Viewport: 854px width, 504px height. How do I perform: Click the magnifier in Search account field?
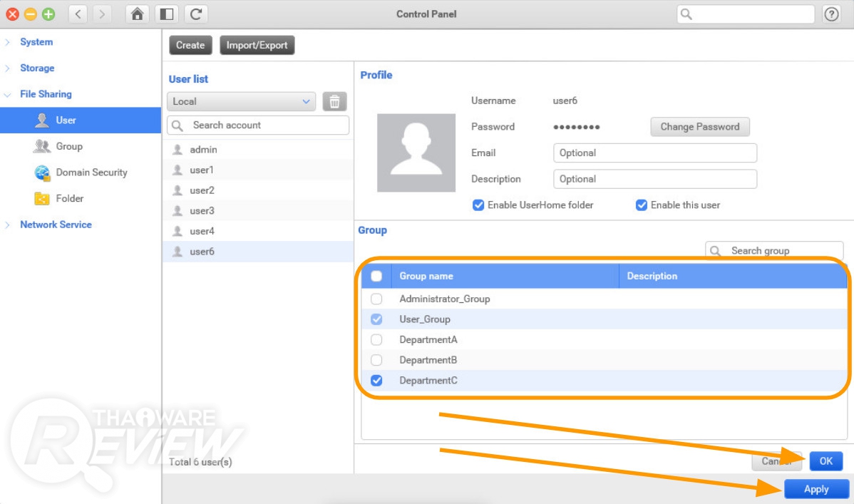178,125
